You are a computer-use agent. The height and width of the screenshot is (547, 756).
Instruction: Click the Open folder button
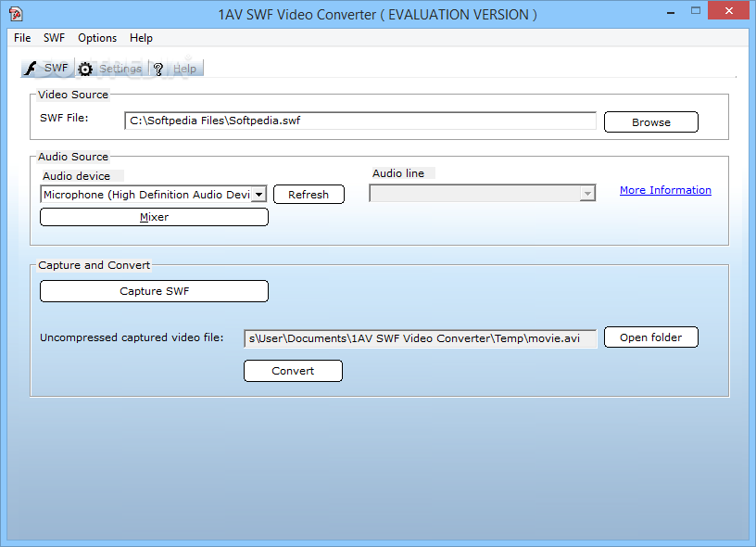coord(651,337)
